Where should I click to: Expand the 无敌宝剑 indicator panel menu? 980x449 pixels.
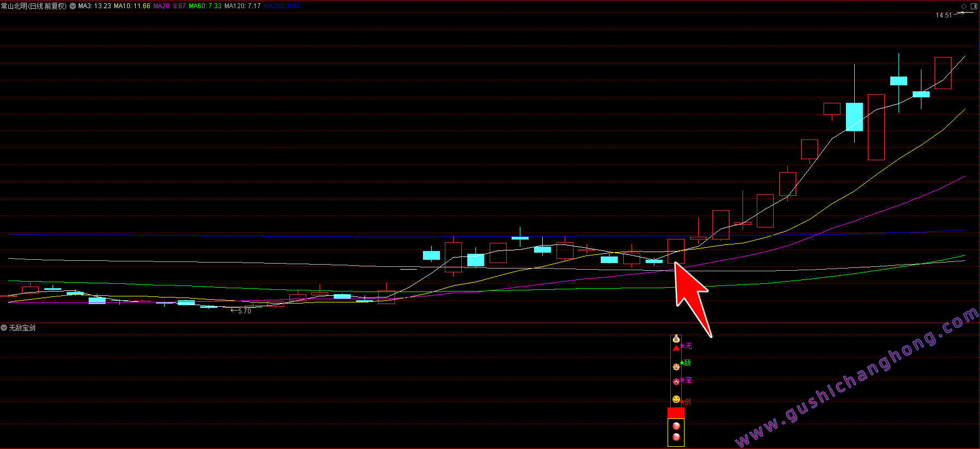coord(4,328)
